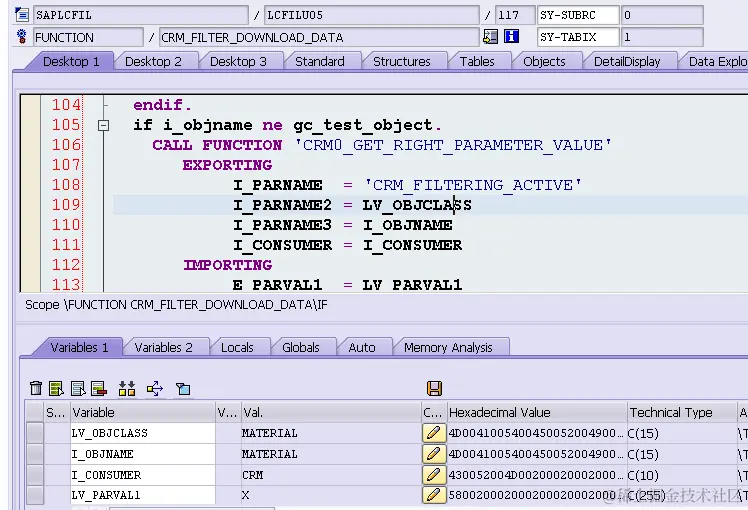Click the breakpoint margin at line 106
The height and width of the screenshot is (510, 748).
[x=31, y=145]
